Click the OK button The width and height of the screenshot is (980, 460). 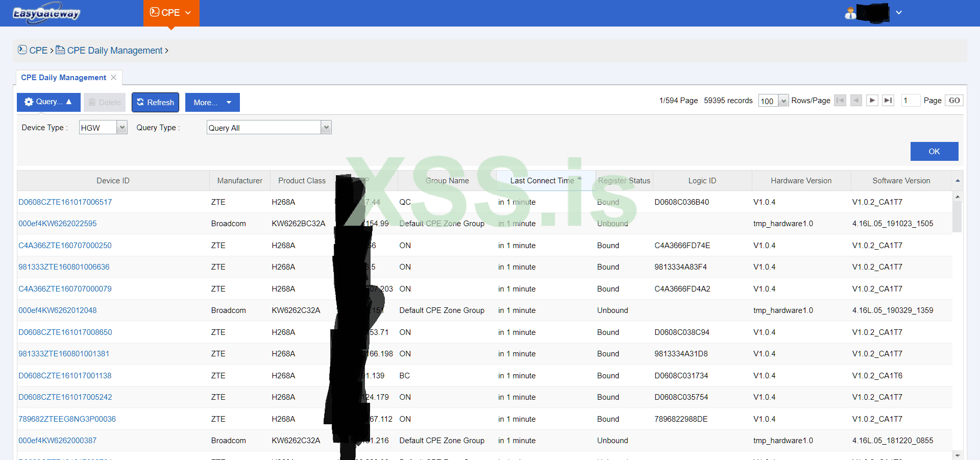[934, 152]
